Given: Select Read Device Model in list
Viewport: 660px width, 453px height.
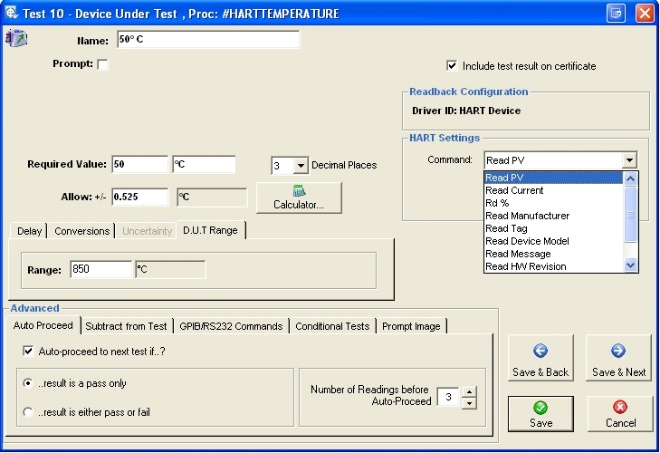Looking at the screenshot, I should pos(527,241).
